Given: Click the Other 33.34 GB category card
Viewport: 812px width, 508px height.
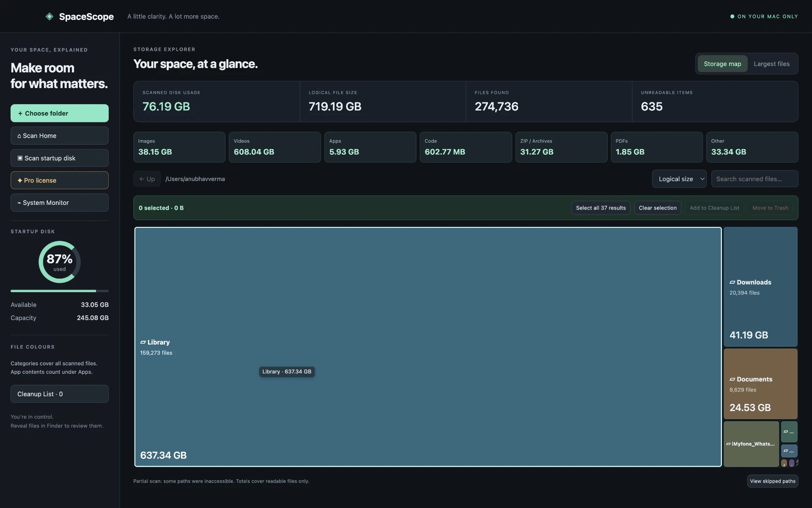Looking at the screenshot, I should tap(752, 147).
